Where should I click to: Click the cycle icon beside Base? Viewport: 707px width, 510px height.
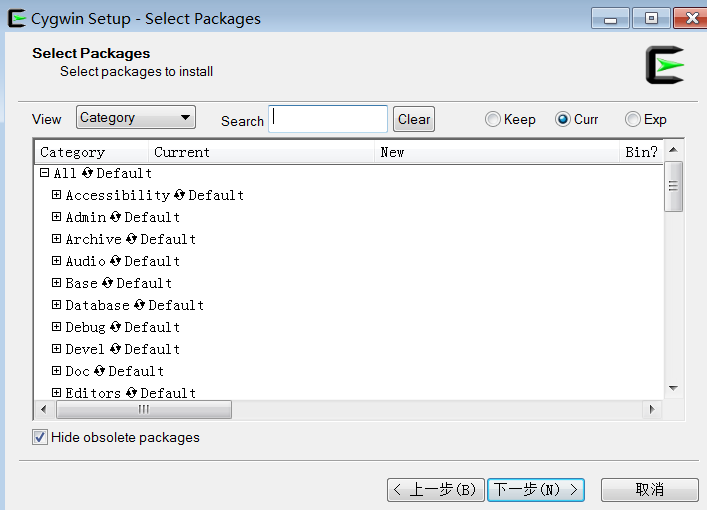(107, 283)
